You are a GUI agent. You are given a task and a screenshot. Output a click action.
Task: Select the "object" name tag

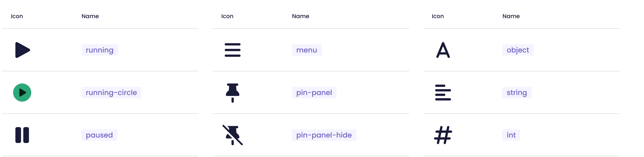518,50
